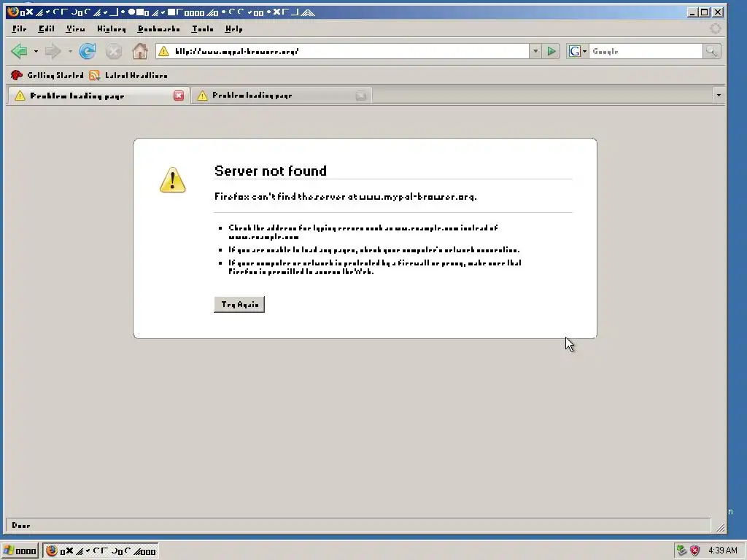Click the large yellow warning triangle icon
This screenshot has width=747, height=560.
click(172, 179)
